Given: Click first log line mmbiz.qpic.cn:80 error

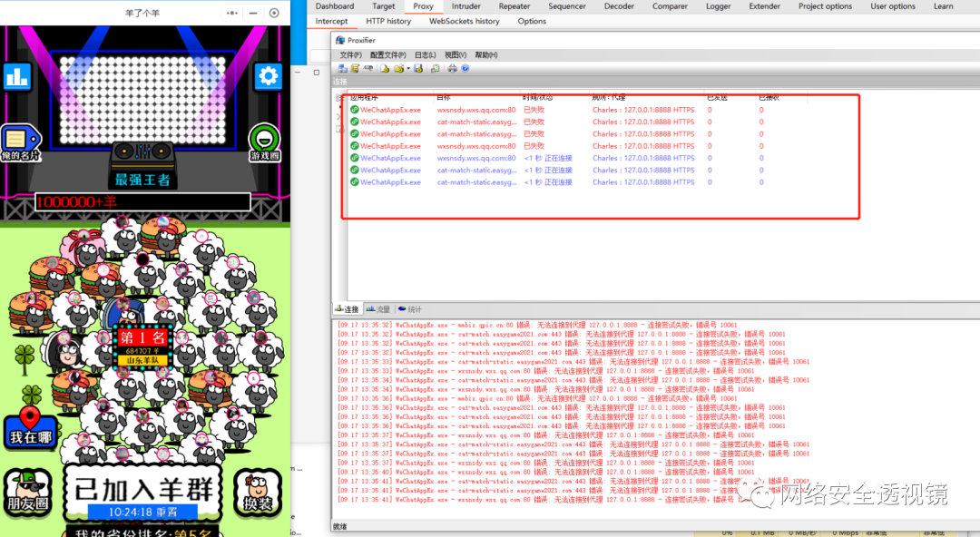Looking at the screenshot, I should (x=537, y=325).
